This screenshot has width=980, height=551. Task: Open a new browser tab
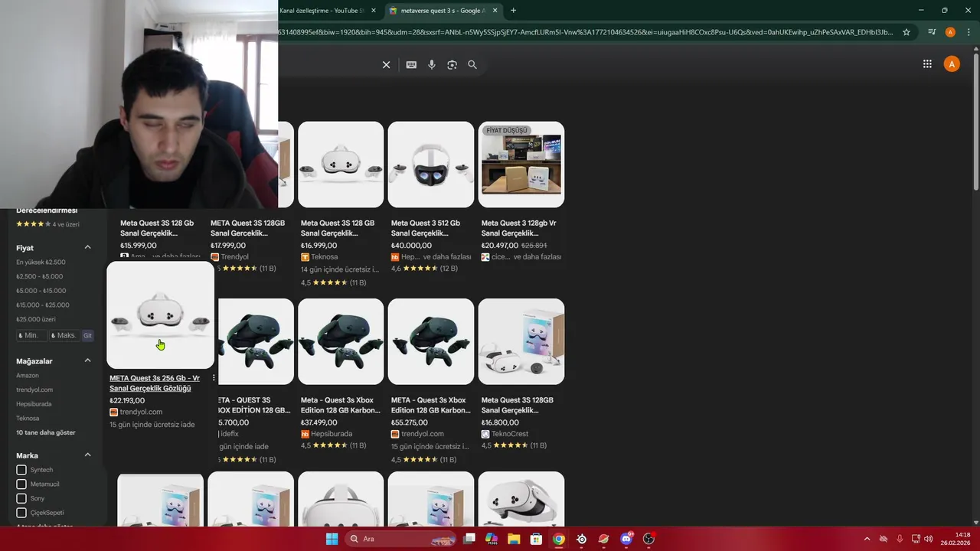[513, 11]
